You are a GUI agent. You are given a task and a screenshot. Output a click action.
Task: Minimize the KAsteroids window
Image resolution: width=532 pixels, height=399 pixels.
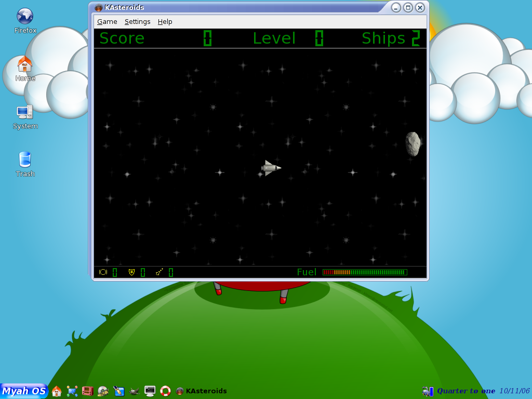click(x=396, y=7)
